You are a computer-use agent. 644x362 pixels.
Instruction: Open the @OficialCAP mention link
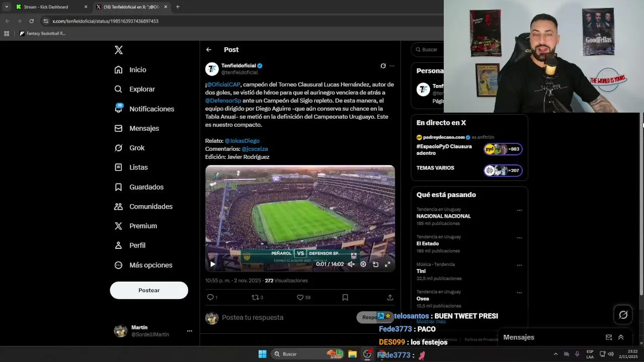(223, 84)
